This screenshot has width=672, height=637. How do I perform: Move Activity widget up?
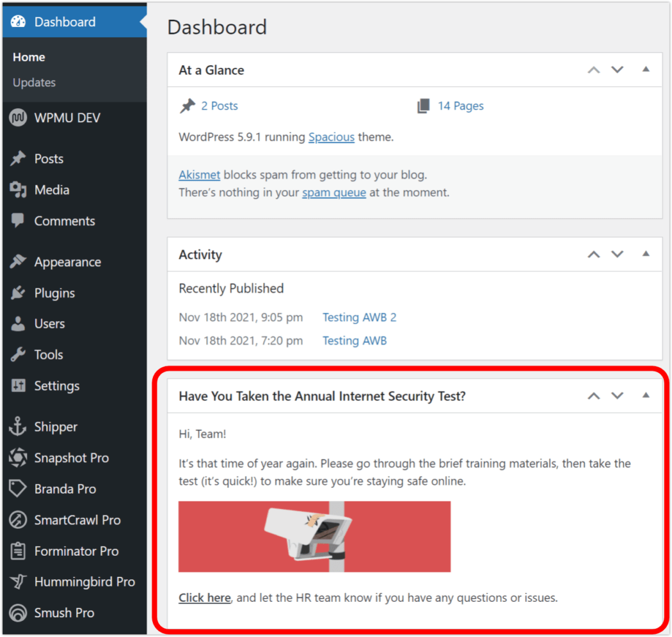[x=593, y=255]
